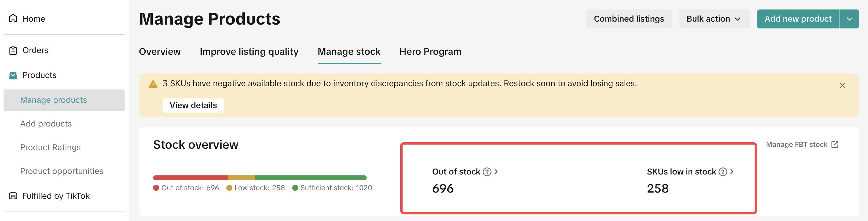Open Product Ratings in the sidebar
Viewport: 868px width, 221px height.
pos(50,147)
